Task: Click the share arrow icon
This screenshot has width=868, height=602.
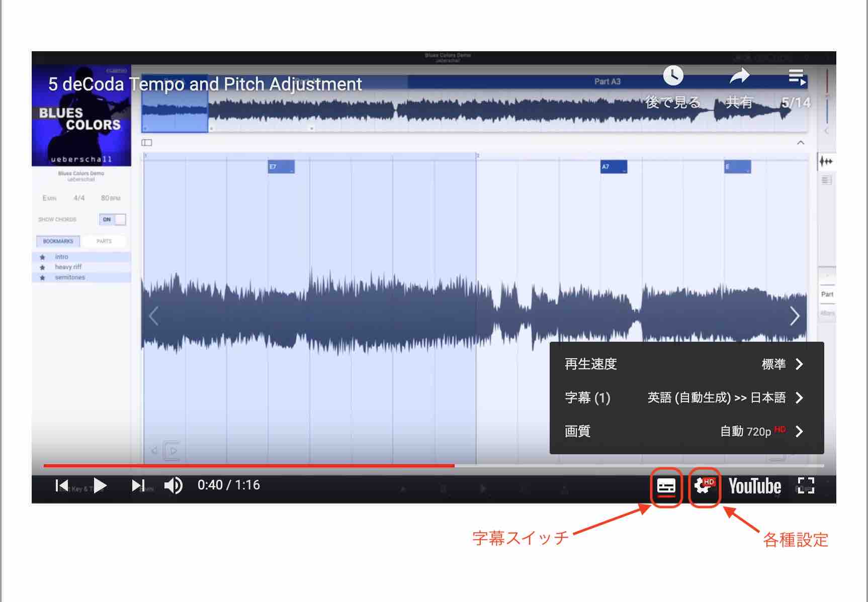Action: point(739,76)
